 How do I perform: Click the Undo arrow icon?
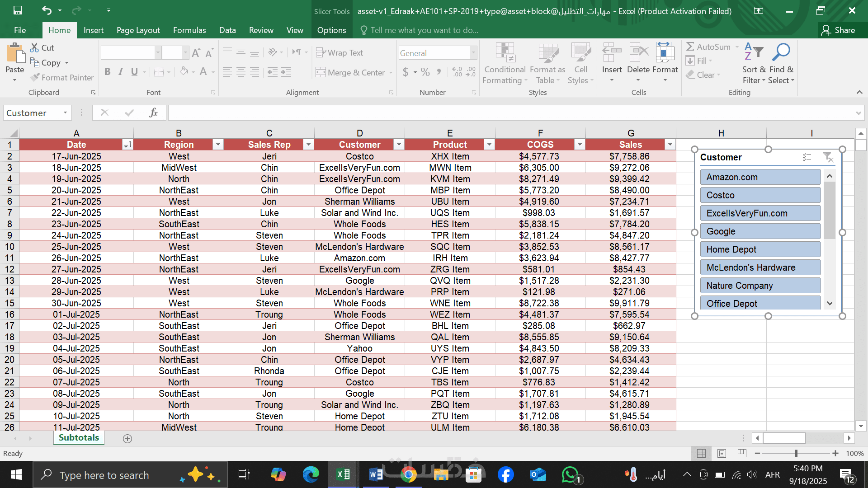47,10
